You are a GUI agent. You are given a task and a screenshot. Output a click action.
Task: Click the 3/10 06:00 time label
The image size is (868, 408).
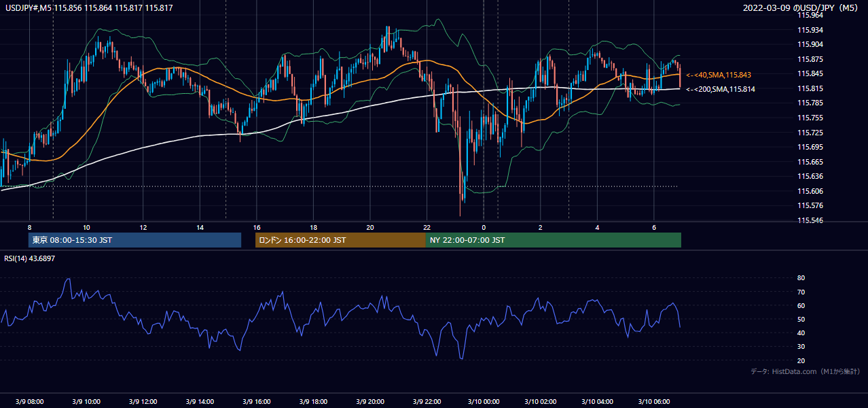coord(653,401)
